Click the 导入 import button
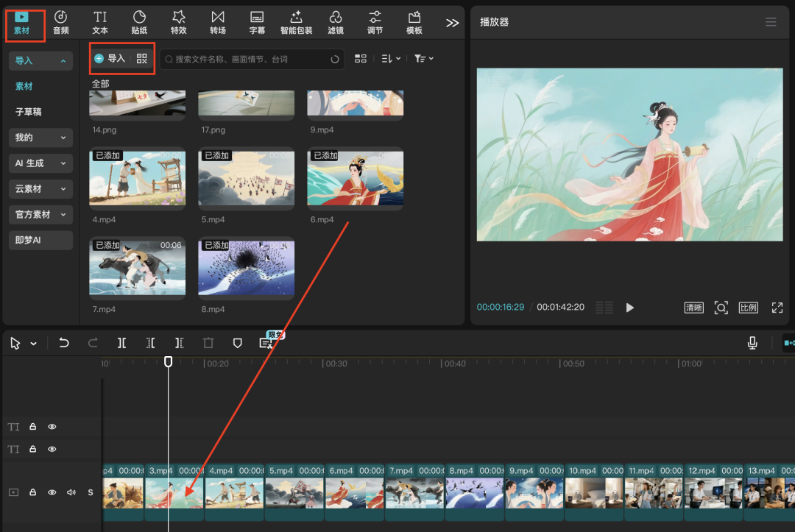The width and height of the screenshot is (795, 532). (110, 58)
